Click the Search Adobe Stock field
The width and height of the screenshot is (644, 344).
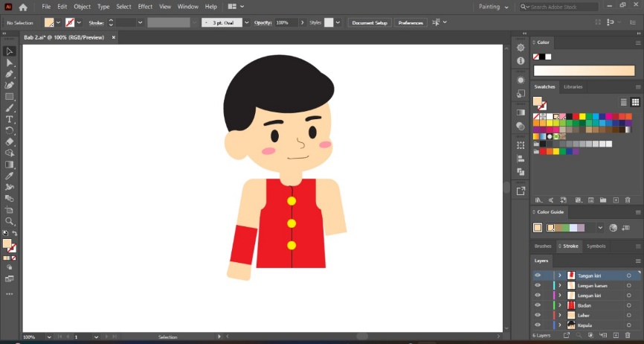coord(559,7)
